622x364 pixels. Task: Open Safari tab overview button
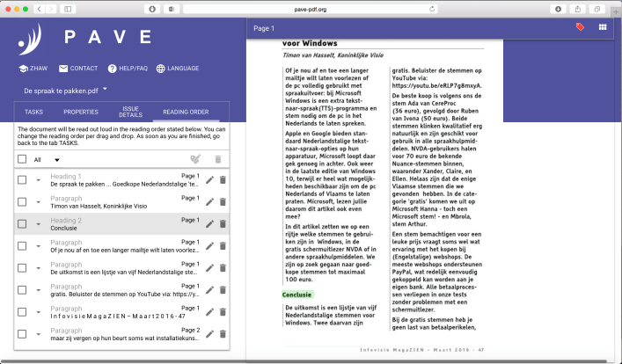597,9
